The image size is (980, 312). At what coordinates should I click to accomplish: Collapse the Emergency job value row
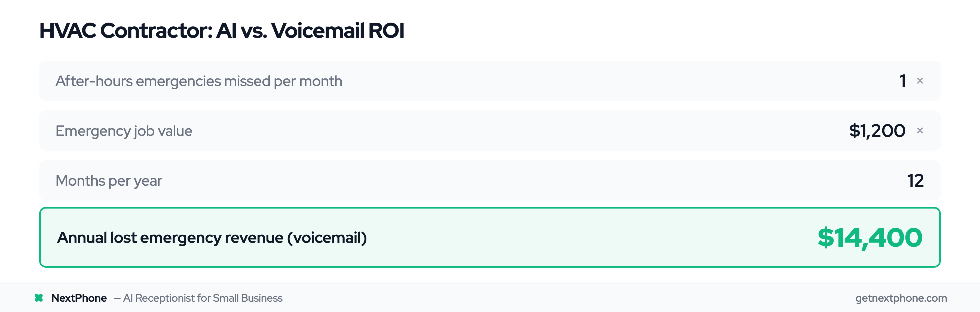pos(490,130)
